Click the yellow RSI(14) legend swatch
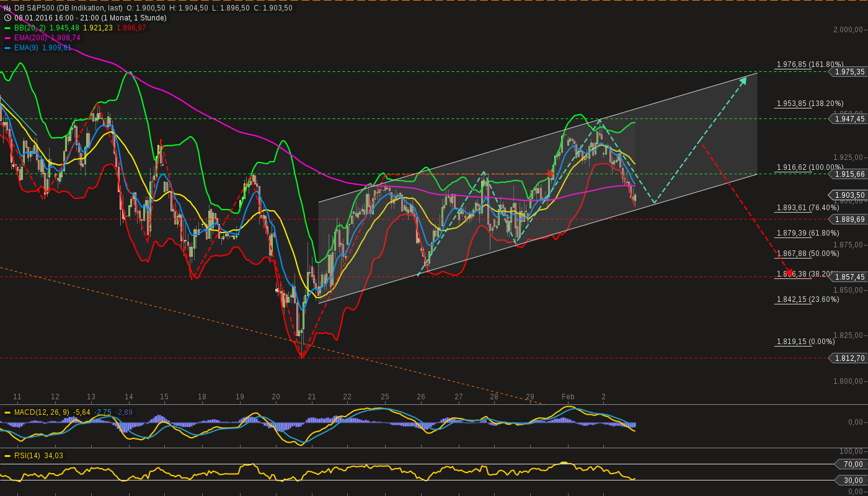 [7, 456]
